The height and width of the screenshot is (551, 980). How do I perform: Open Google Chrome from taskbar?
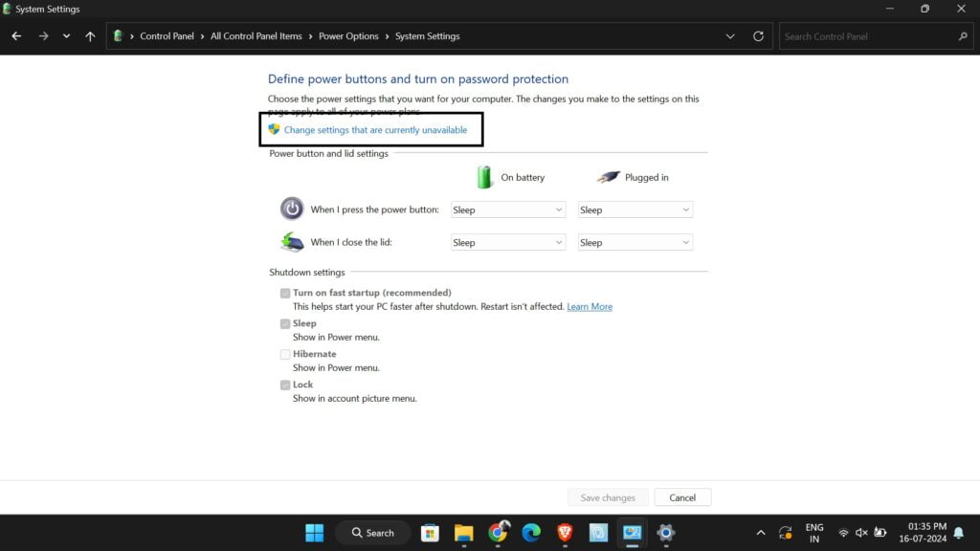(498, 532)
